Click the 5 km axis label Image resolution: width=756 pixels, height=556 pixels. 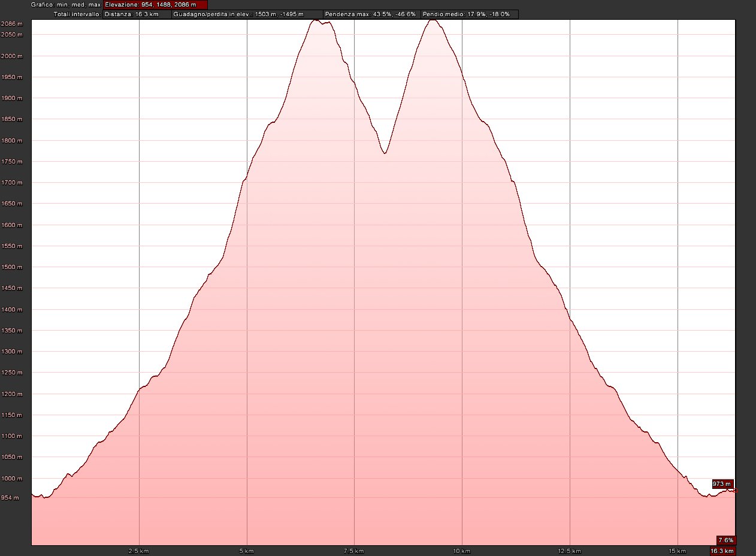[246, 551]
